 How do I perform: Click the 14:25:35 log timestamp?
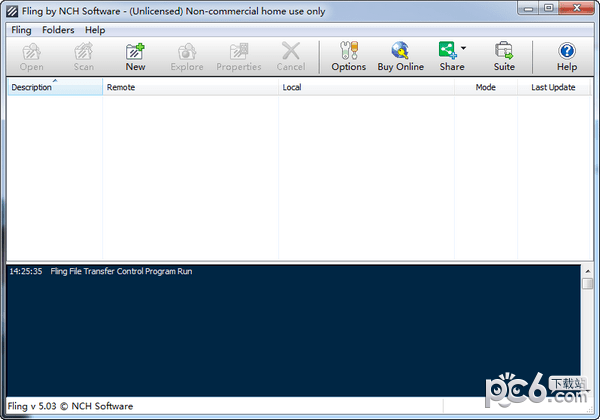(26, 271)
